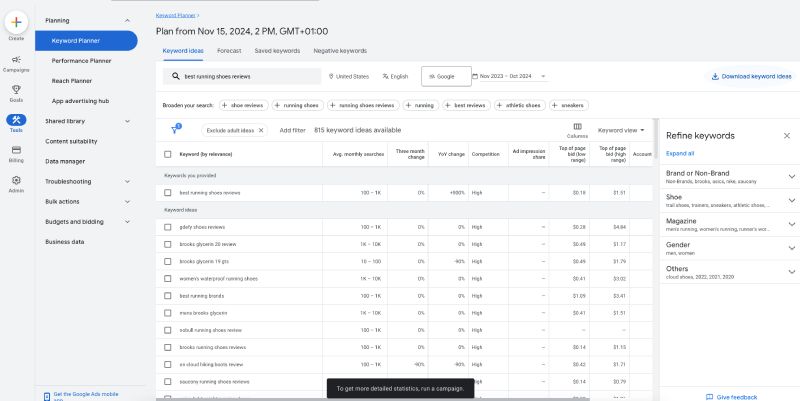800x401 pixels.
Task: Click the Google Ads mobile app icon
Action: tap(47, 396)
